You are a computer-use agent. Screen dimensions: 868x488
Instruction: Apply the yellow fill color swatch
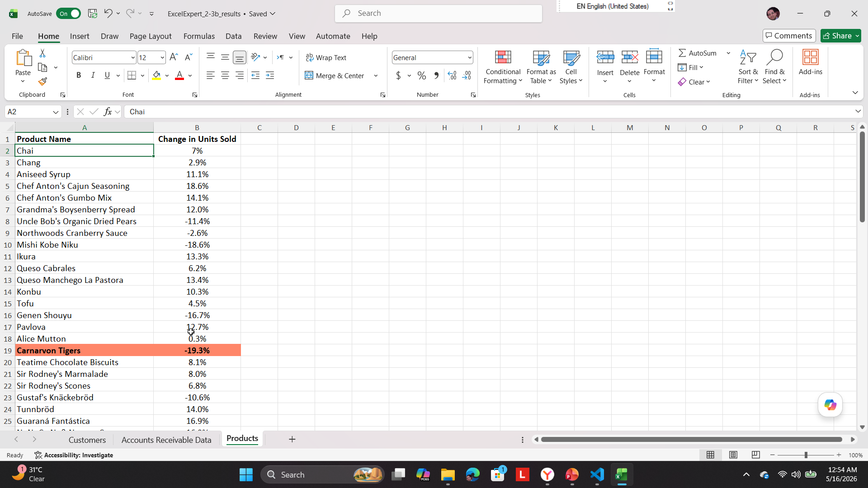coord(156,75)
